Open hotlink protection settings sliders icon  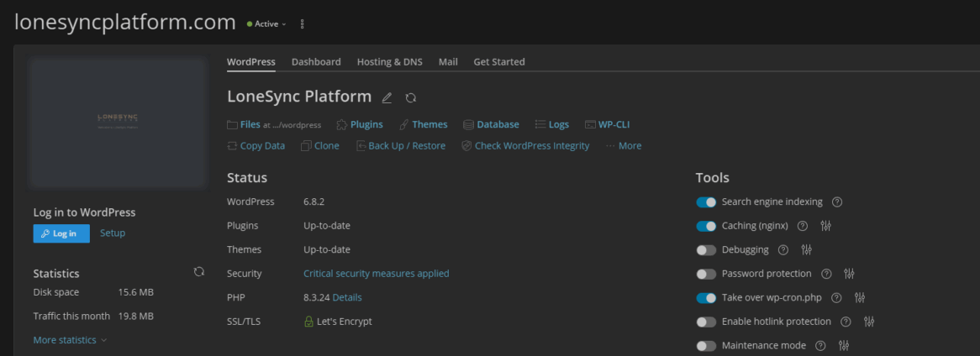(x=869, y=322)
